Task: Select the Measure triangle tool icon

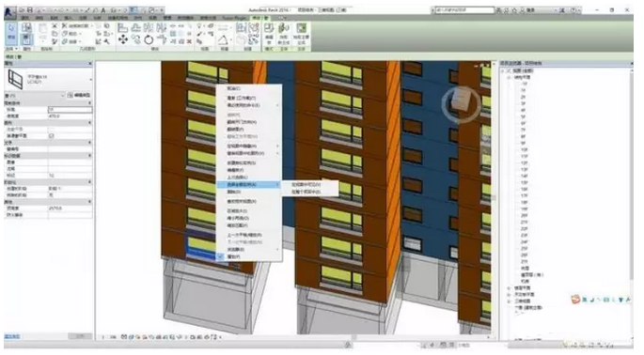Action: [x=223, y=39]
